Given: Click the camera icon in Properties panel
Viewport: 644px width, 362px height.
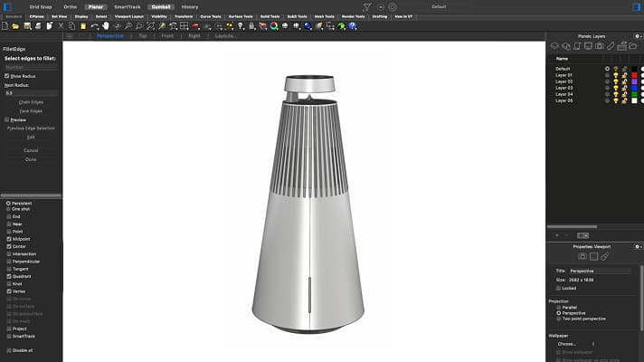Looking at the screenshot, I should point(582,257).
